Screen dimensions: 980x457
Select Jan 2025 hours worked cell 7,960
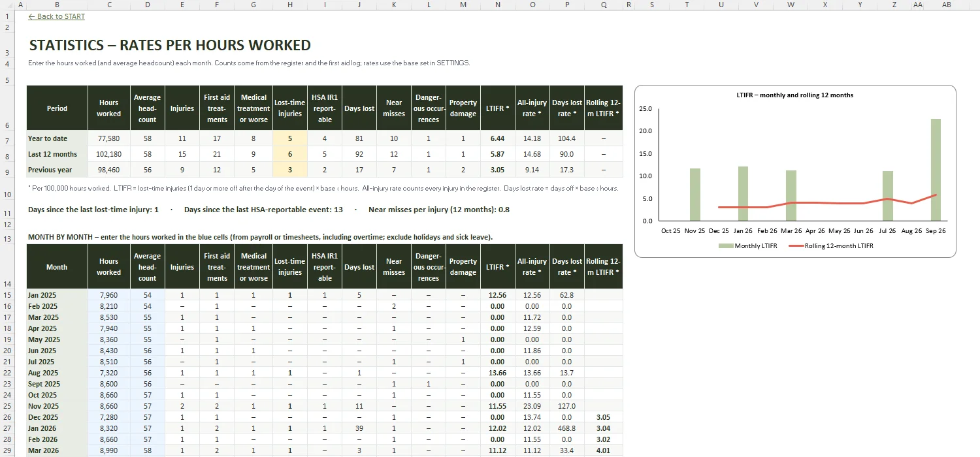(109, 295)
